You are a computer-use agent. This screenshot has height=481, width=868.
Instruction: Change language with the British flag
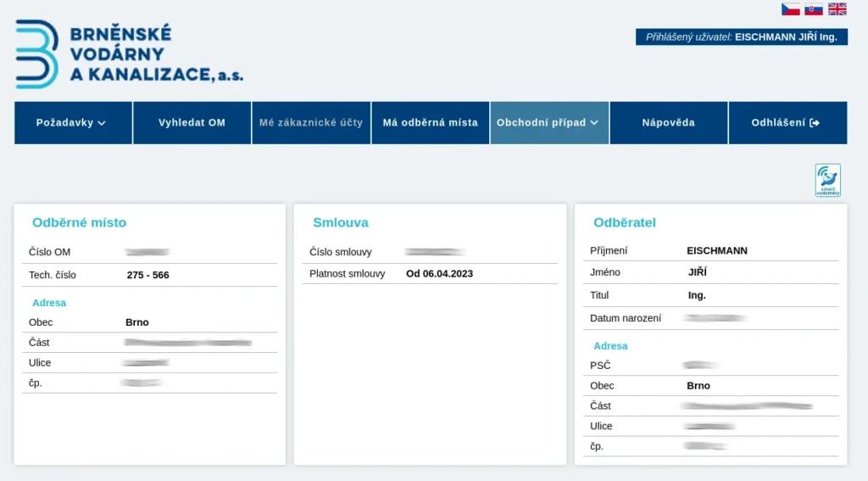(837, 9)
